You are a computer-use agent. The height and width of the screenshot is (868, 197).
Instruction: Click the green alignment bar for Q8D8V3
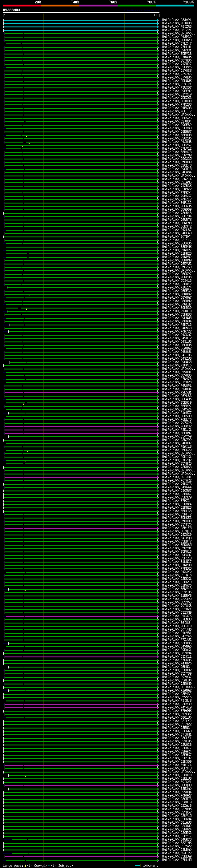(x=82, y=40)
